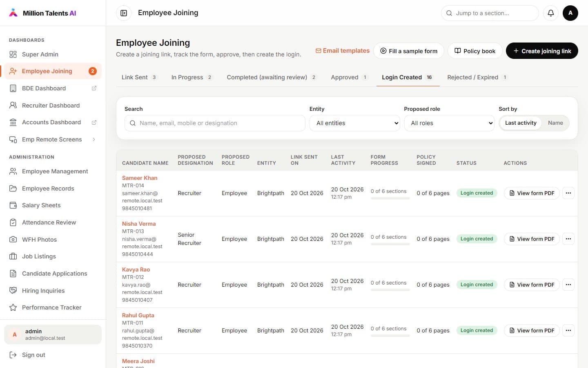Click the Sign out arrow icon

point(13,355)
